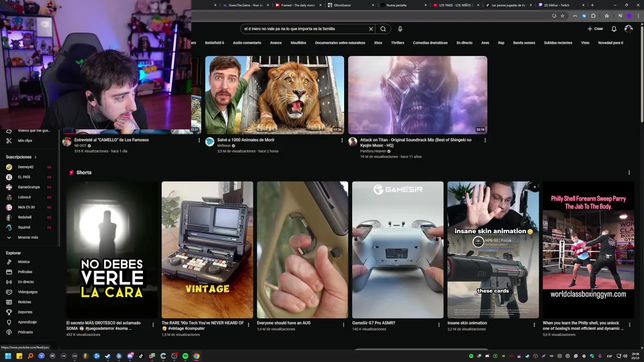Click the MrBeast channel avatar
Screen dimensions: 644x362
click(x=210, y=142)
